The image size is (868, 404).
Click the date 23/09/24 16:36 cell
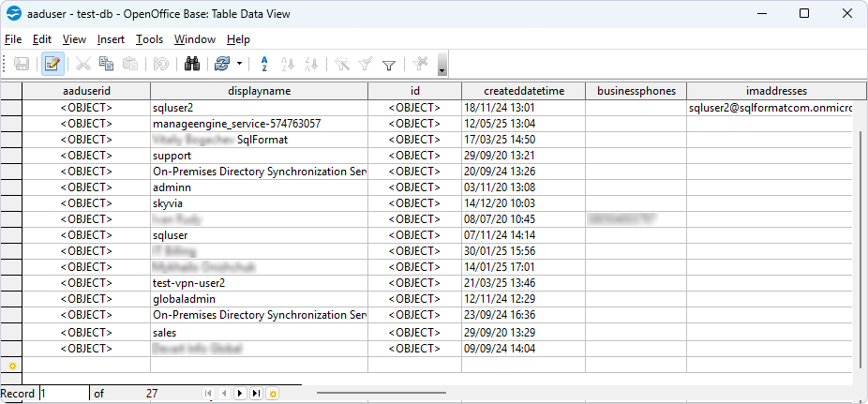click(524, 316)
